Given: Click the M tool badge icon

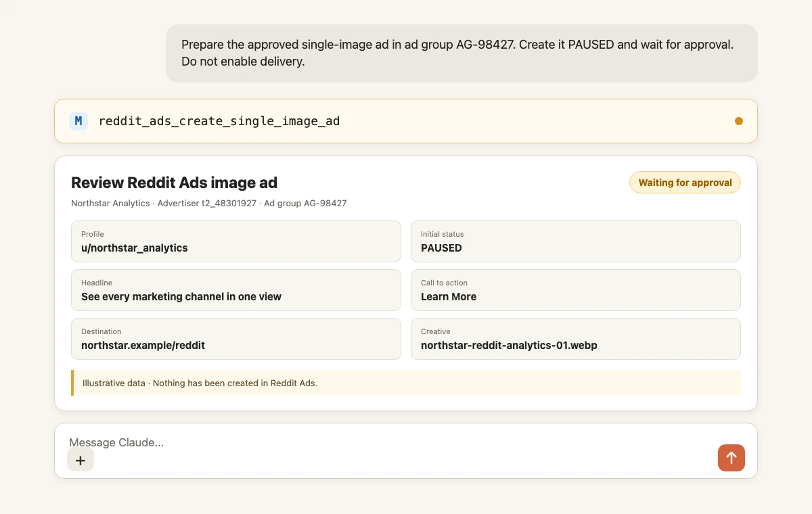Looking at the screenshot, I should click(x=78, y=121).
